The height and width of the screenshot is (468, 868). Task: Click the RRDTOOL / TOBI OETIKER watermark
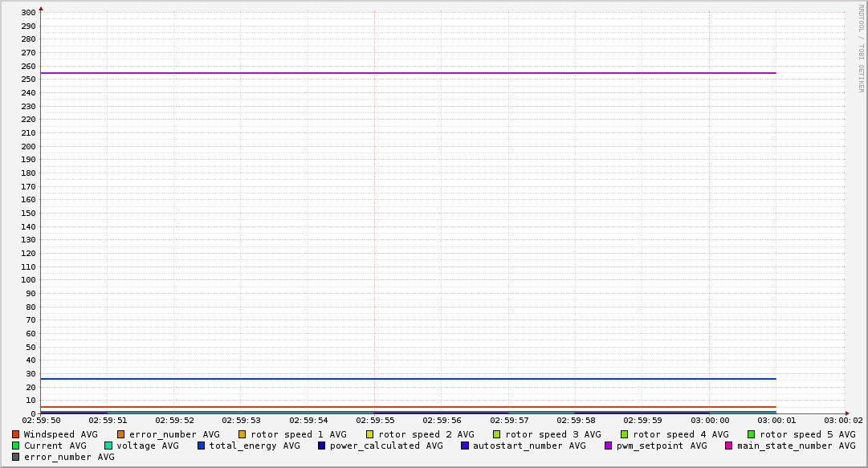point(861,48)
